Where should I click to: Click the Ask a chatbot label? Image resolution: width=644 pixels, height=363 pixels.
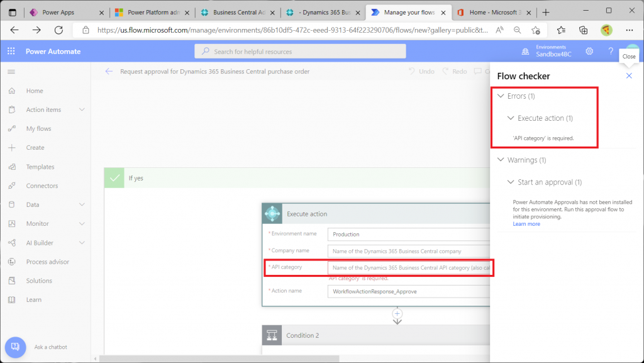tap(50, 347)
